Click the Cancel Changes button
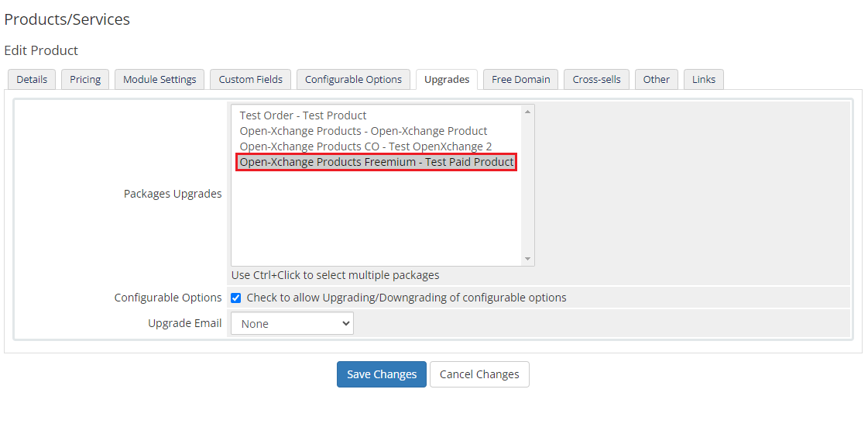Viewport: 868px width, 434px height. coord(479,374)
